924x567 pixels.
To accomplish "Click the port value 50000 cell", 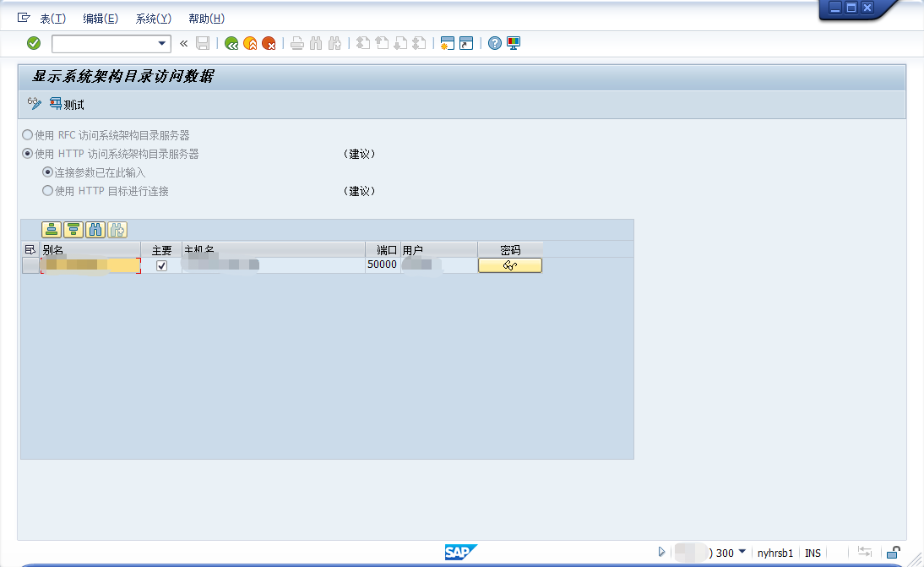I will pos(383,264).
